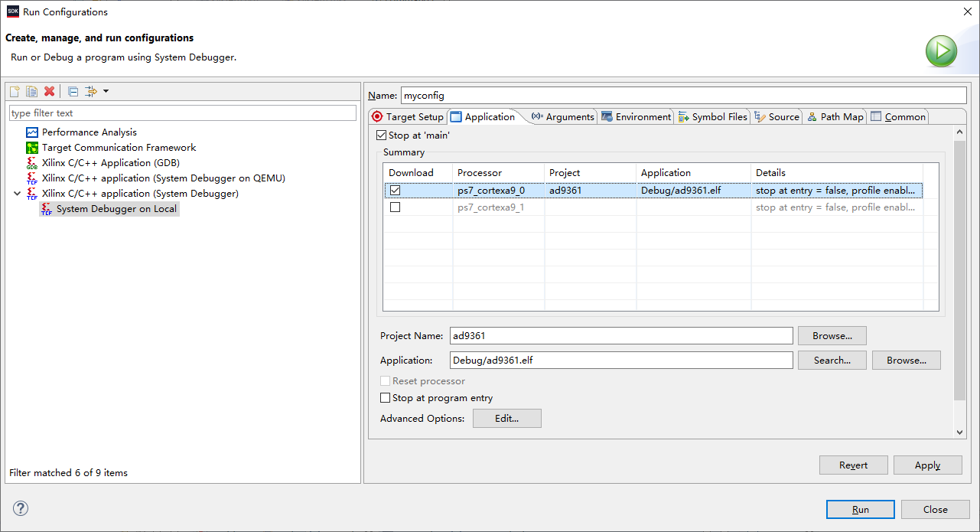Click the Duplicate launch configuration icon
Screen dimensions: 980x532
[x=32, y=91]
